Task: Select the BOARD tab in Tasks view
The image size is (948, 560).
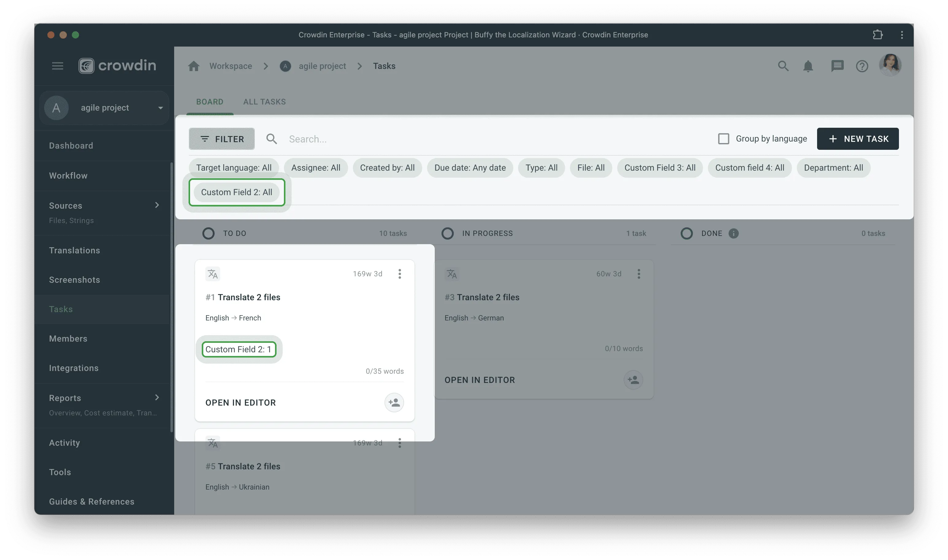Action: 209,101
